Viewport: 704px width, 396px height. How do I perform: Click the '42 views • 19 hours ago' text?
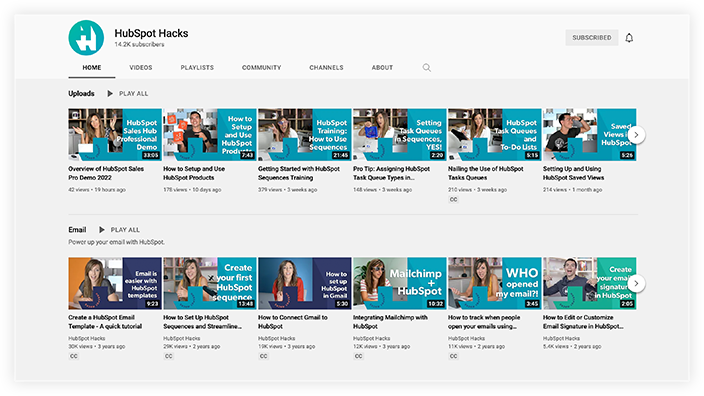coord(97,190)
